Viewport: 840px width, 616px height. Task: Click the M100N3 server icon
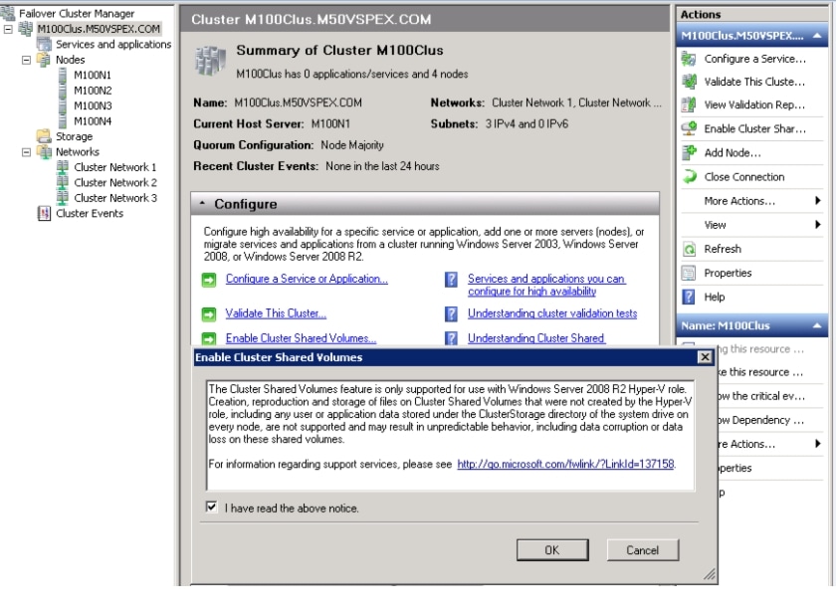tap(63, 106)
